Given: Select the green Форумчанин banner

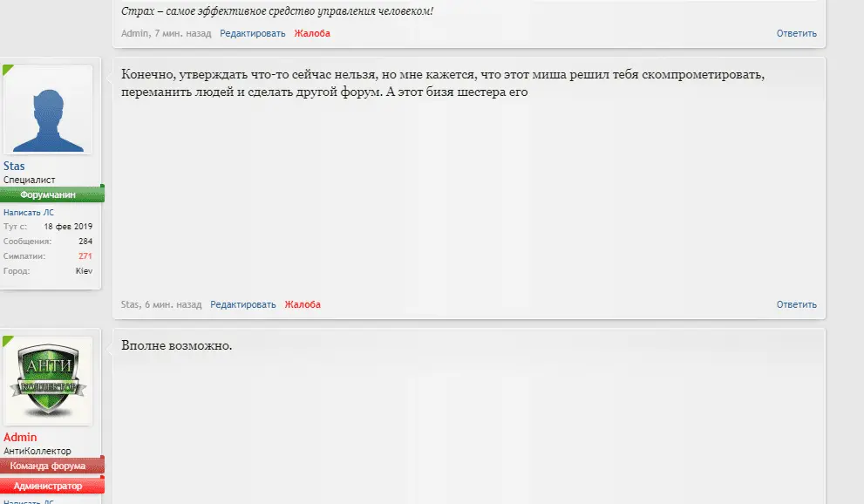Looking at the screenshot, I should [x=51, y=194].
